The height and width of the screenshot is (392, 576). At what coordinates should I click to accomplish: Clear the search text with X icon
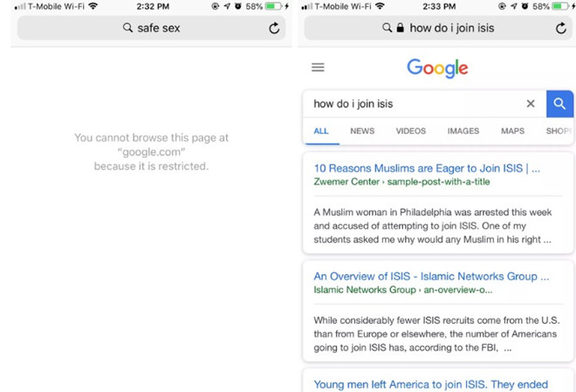point(531,104)
